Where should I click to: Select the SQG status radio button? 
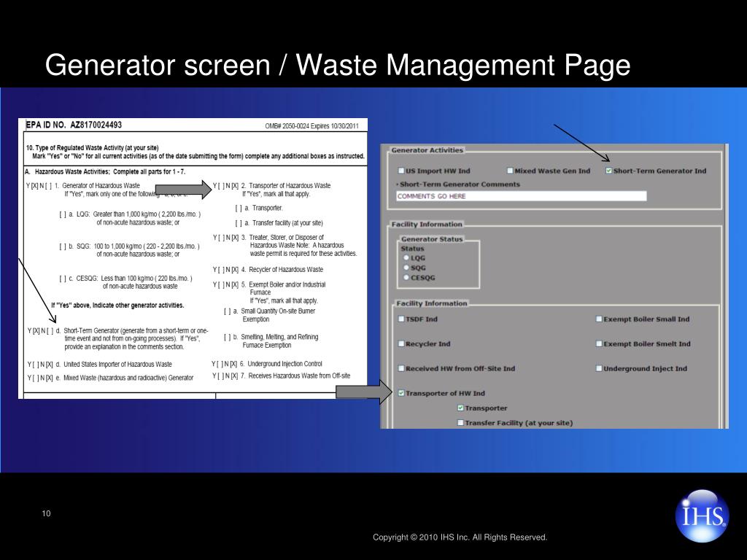click(x=406, y=268)
